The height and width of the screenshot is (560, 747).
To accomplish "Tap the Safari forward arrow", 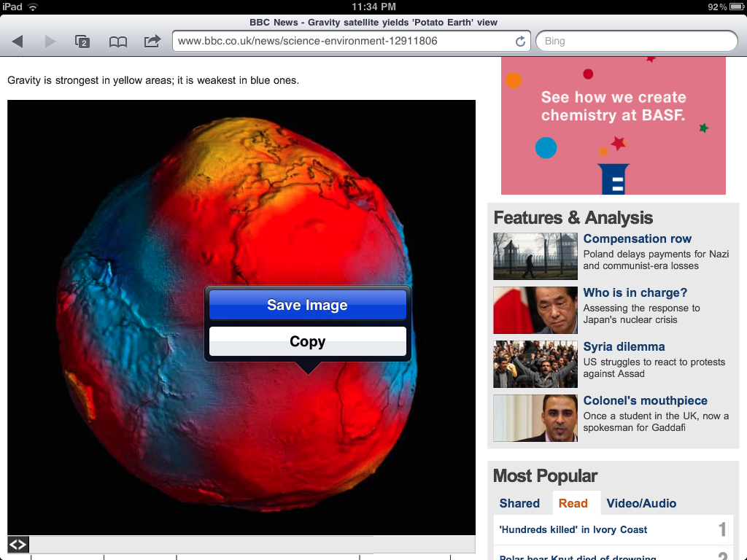I will pos(50,42).
